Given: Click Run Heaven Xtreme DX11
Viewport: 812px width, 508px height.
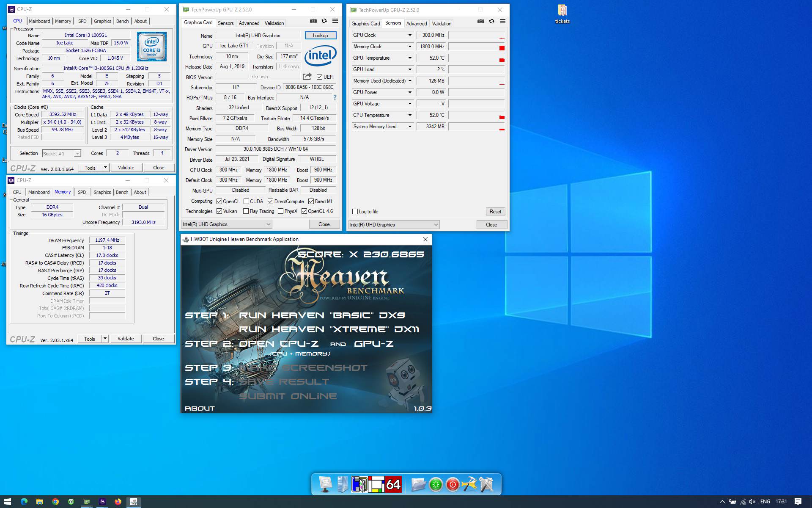Looking at the screenshot, I should (x=329, y=329).
